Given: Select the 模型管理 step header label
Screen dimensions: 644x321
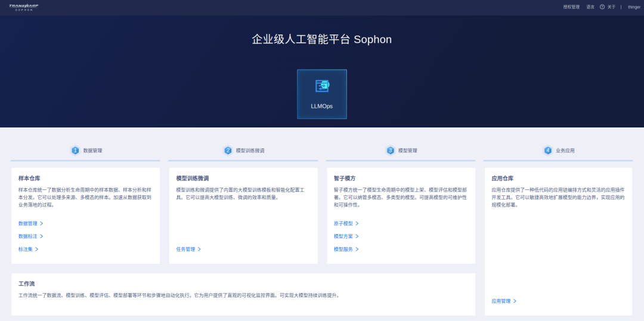Looking at the screenshot, I should [407, 151].
